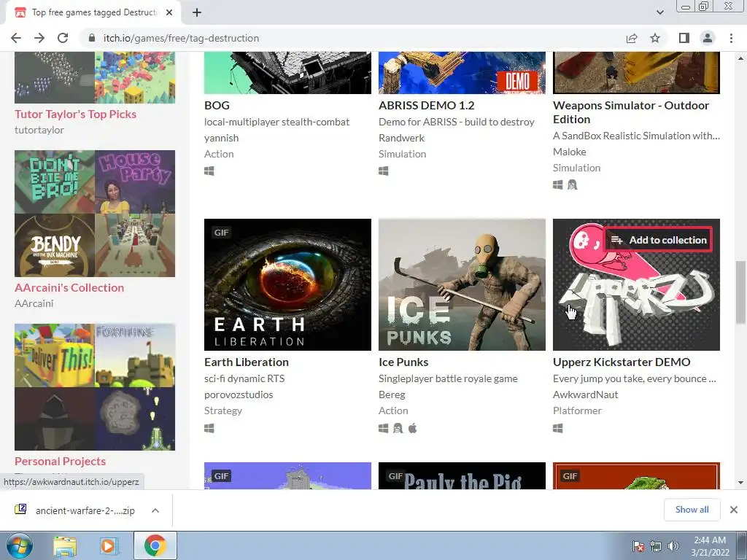The image size is (747, 560).
Task: Open the Upperz Kickstarter DEMO title link
Action: coord(622,362)
